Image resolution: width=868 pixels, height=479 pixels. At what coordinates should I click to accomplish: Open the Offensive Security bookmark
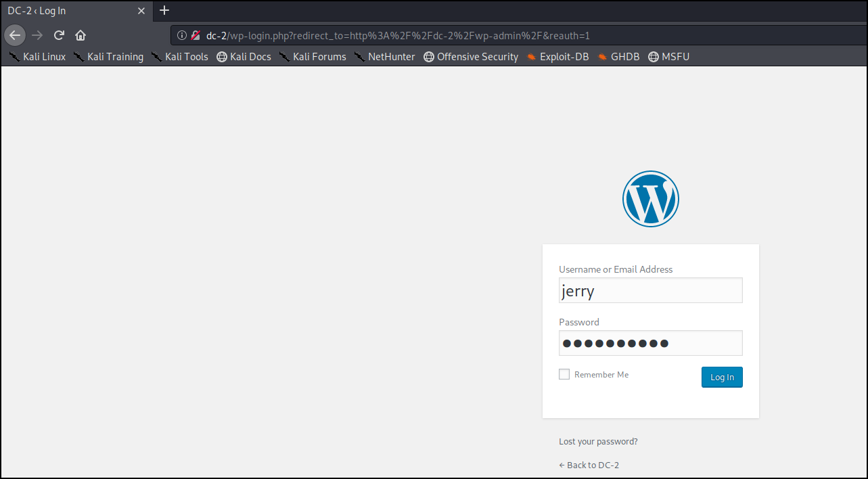point(471,57)
